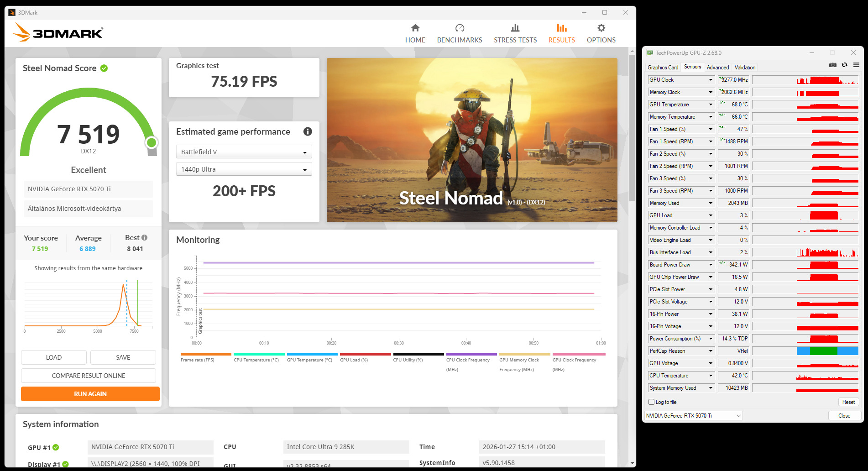Image resolution: width=868 pixels, height=471 pixels.
Task: Switch to Sensors tab in GPU-Z
Action: 692,67
